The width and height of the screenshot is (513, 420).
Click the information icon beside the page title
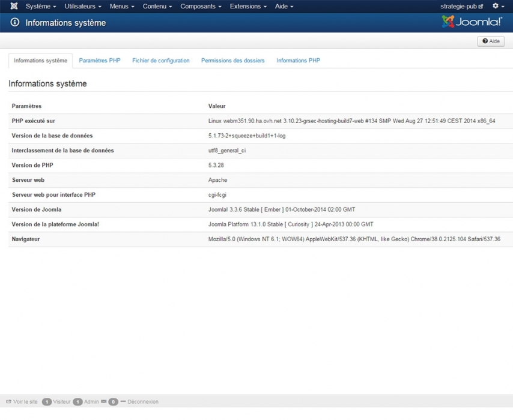coord(15,22)
